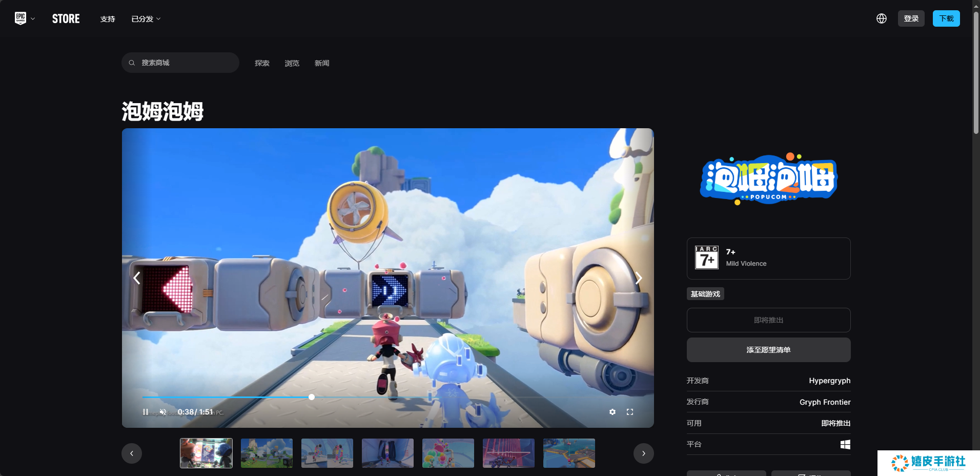This screenshot has height=476, width=980.
Task: Expand dropdown arrow beside Epic logo
Action: coord(33,19)
